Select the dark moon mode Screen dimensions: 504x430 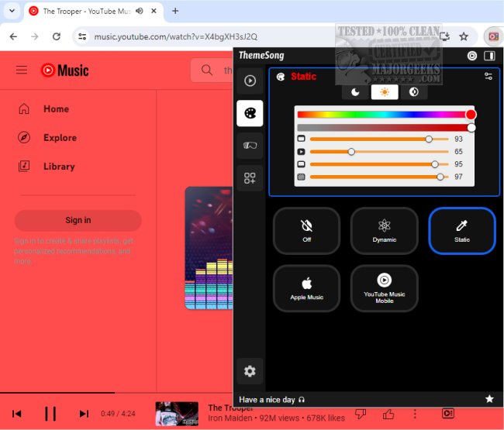click(x=355, y=92)
